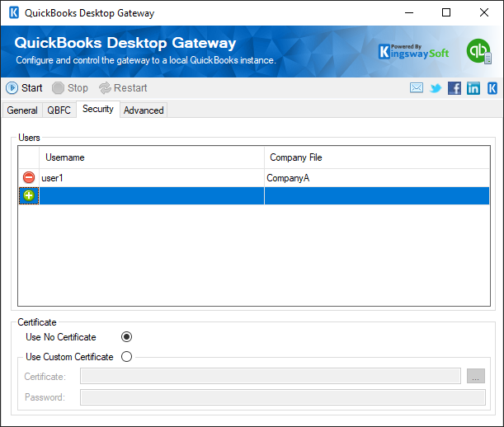504x427 pixels.
Task: Select the Use Custom Certificate radio button
Action: click(126, 357)
